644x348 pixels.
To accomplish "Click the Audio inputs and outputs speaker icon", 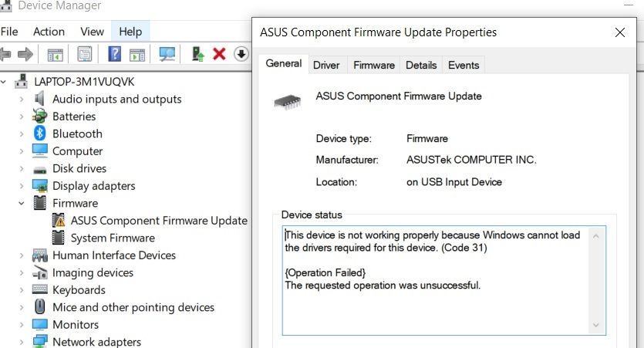I will pos(40,99).
